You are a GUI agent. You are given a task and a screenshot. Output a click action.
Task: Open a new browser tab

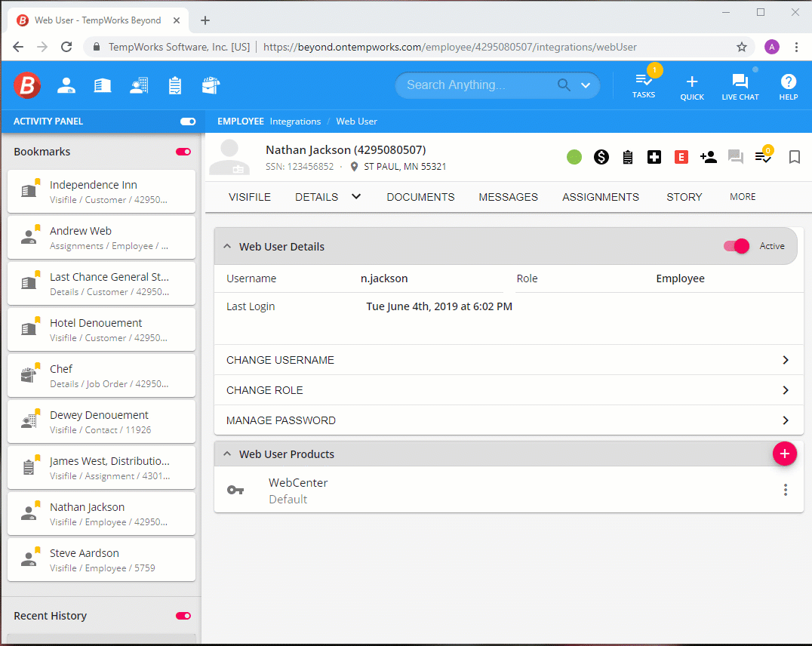(205, 20)
